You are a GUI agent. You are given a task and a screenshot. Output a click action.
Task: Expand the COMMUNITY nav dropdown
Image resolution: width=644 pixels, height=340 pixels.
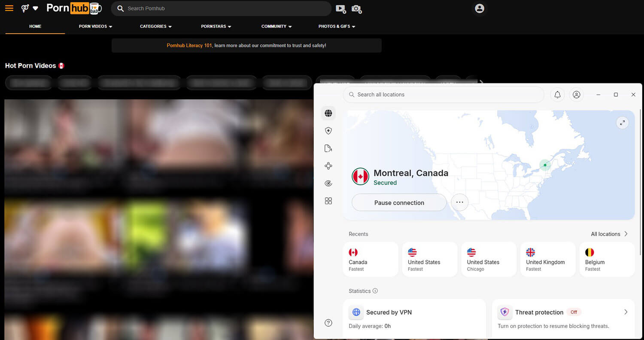pos(276,26)
